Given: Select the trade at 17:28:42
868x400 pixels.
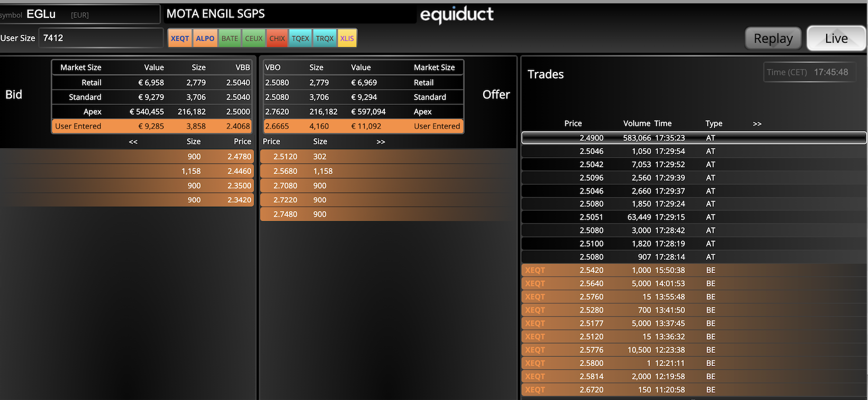Looking at the screenshot, I should 694,230.
